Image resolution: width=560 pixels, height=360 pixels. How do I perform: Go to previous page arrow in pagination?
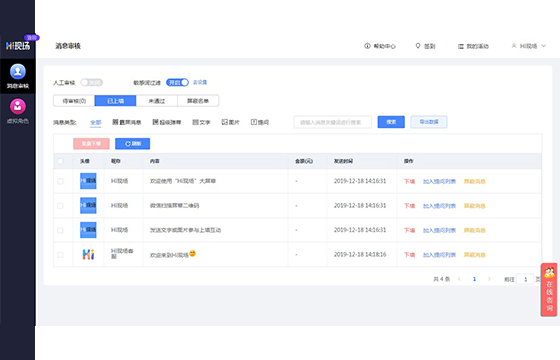tap(459, 279)
